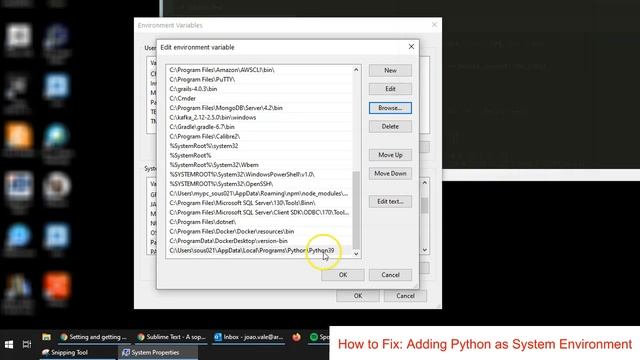Image resolution: width=640 pixels, height=360 pixels.
Task: Select the WindowsPowerShell\v1.0\ entry
Action: click(260, 174)
